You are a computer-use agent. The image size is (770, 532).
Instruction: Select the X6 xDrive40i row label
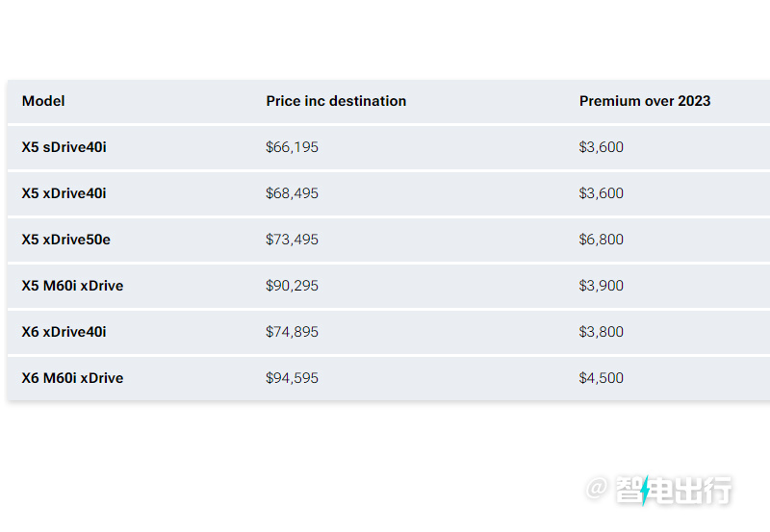pyautogui.click(x=64, y=332)
